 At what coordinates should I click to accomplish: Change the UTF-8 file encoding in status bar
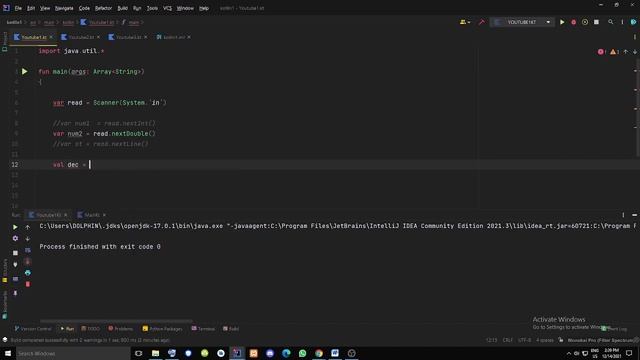[524, 340]
